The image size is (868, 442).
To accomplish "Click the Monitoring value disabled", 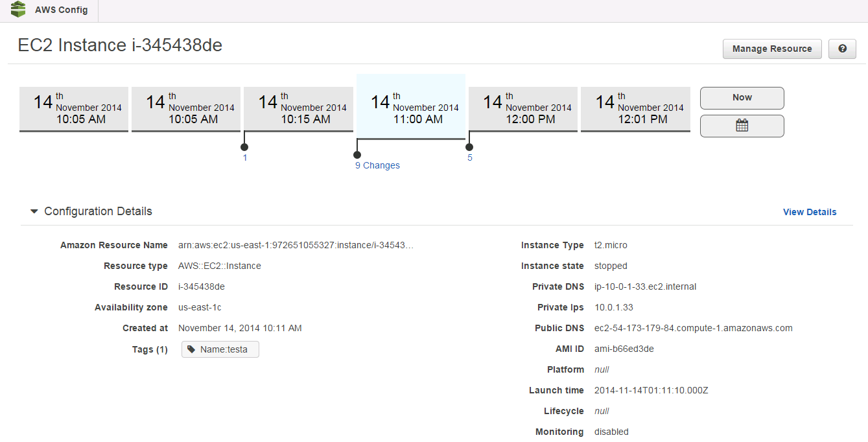I will pos(611,432).
